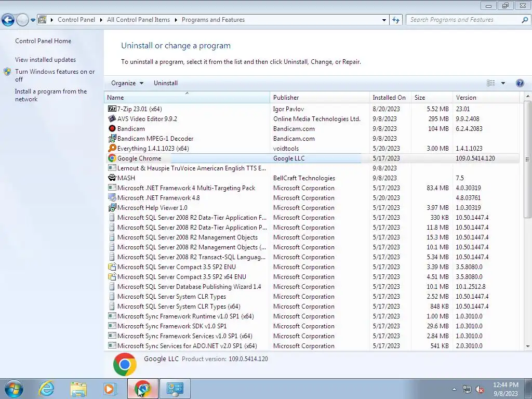Select Microsoft SQL Server 2008 R2 Transact-SQL row
This screenshot has width=532, height=399.
tap(312, 257)
